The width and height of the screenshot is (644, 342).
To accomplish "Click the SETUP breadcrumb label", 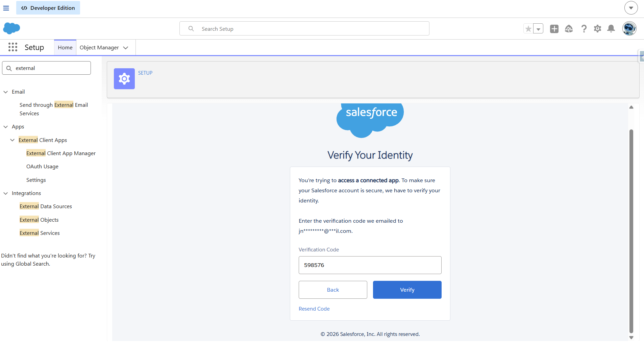I will pos(145,73).
